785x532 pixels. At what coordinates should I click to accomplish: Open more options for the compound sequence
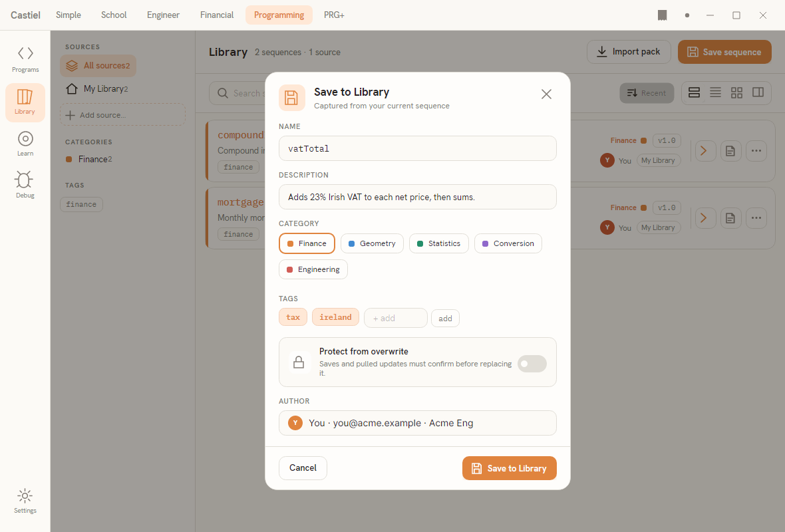click(756, 151)
